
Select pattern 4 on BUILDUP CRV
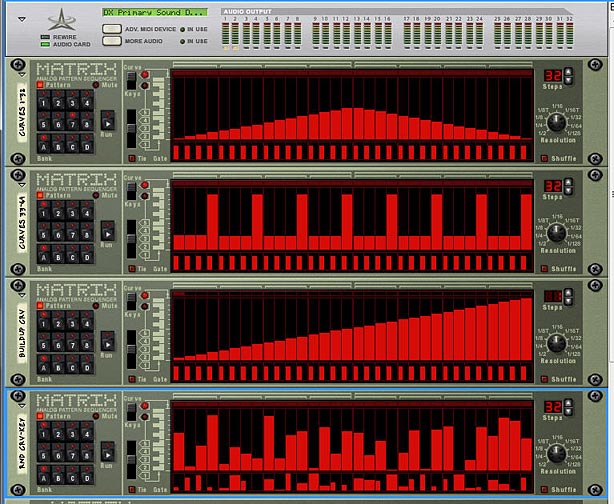click(87, 321)
